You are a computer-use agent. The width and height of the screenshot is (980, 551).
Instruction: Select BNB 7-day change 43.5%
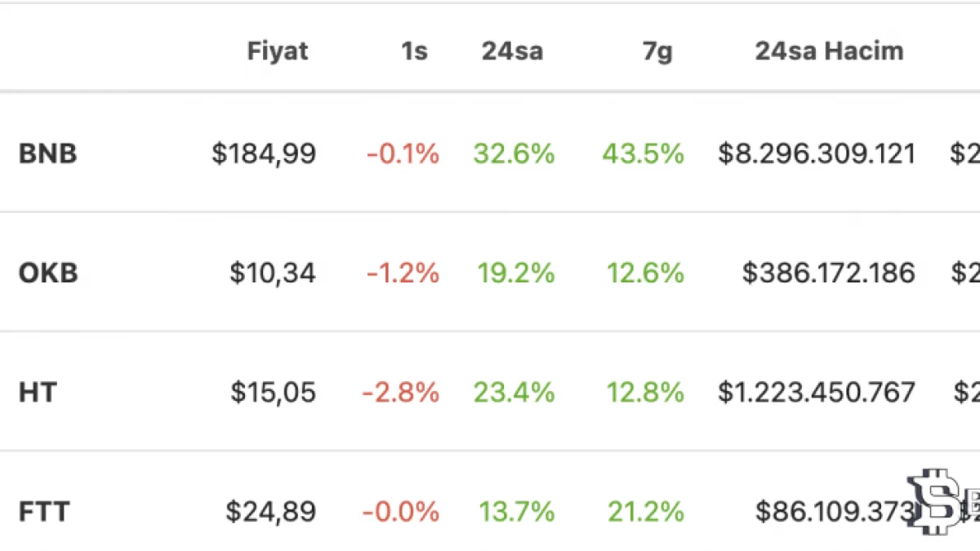pyautogui.click(x=644, y=153)
